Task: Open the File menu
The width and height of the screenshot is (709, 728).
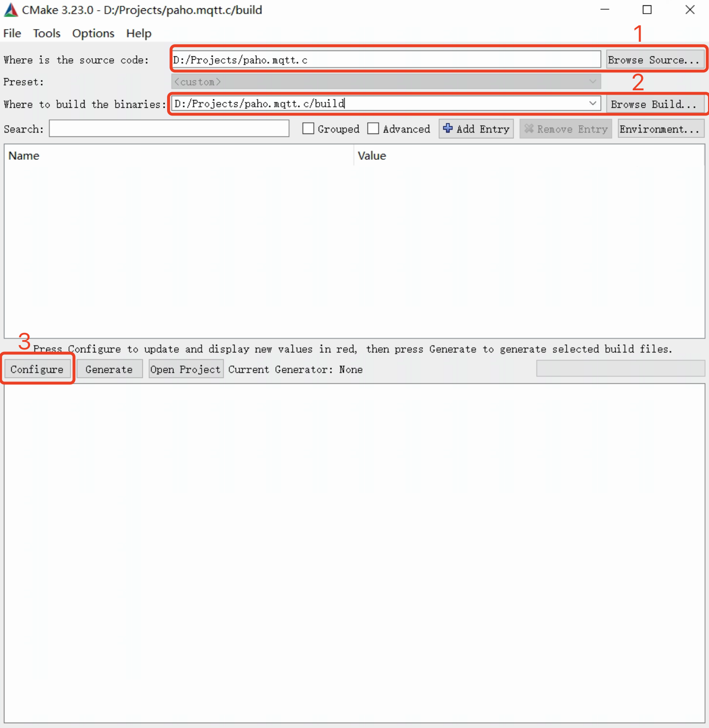Action: [x=12, y=33]
